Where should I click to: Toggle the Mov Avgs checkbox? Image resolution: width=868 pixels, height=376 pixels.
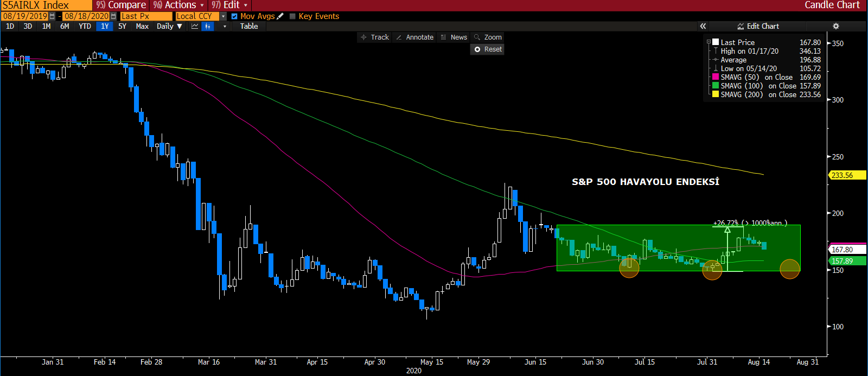point(234,16)
